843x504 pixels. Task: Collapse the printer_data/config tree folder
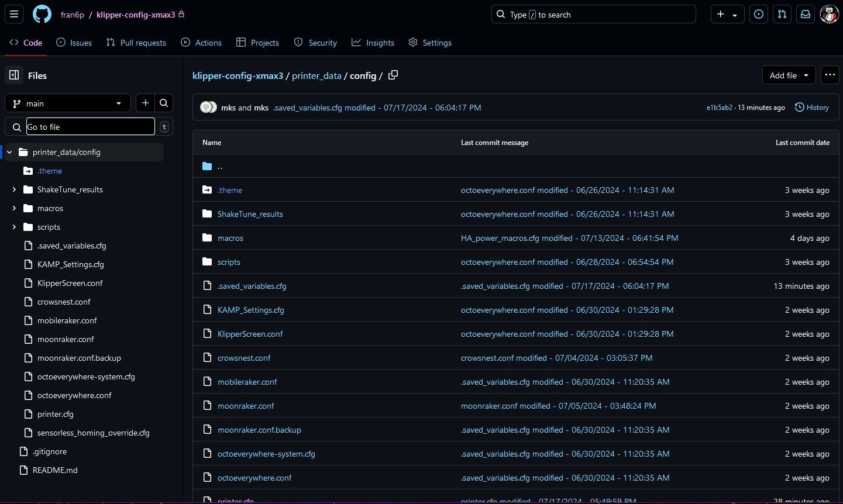tap(9, 152)
